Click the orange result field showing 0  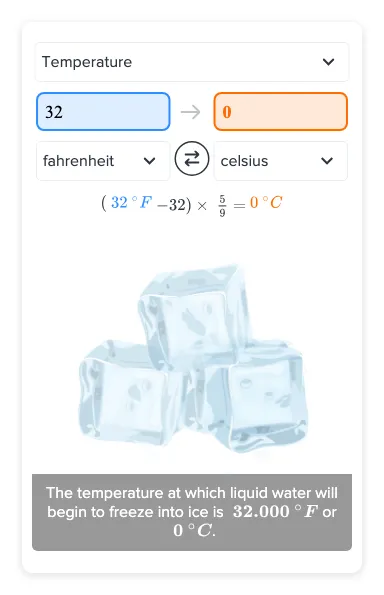point(281,112)
